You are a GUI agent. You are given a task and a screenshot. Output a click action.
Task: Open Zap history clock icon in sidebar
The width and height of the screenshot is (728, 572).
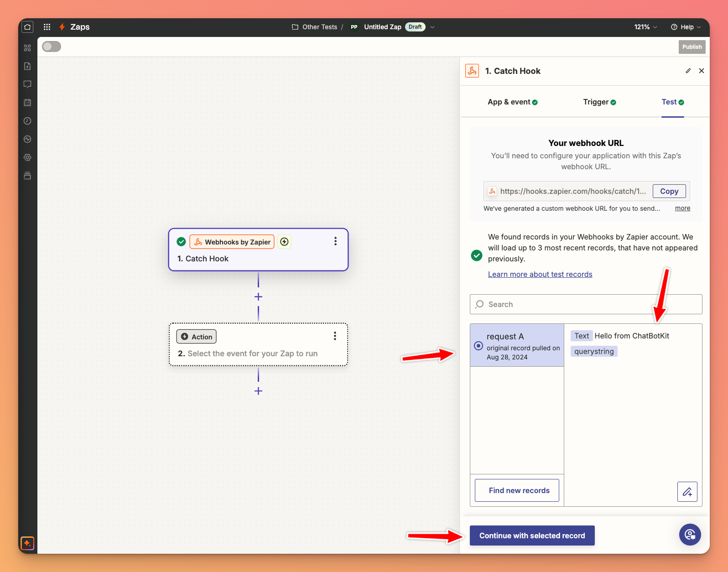click(x=27, y=121)
